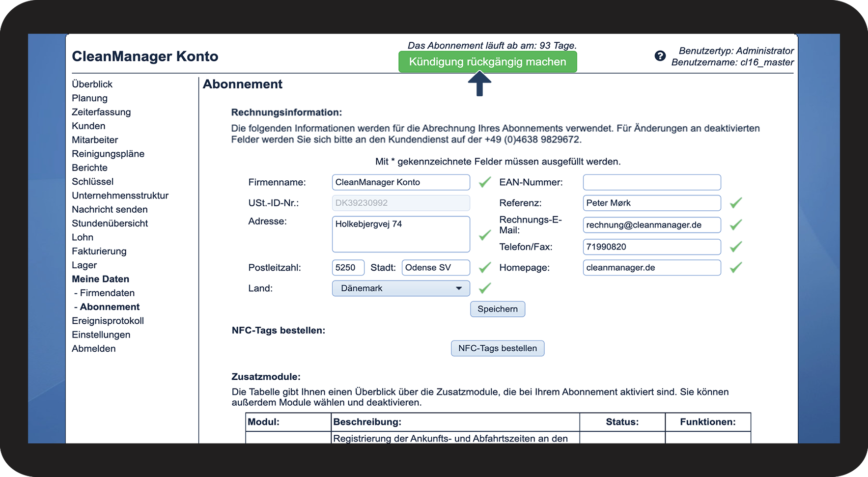Screen dimensions: 868x477
Task: Open the Überblick menu item
Action: click(x=92, y=84)
